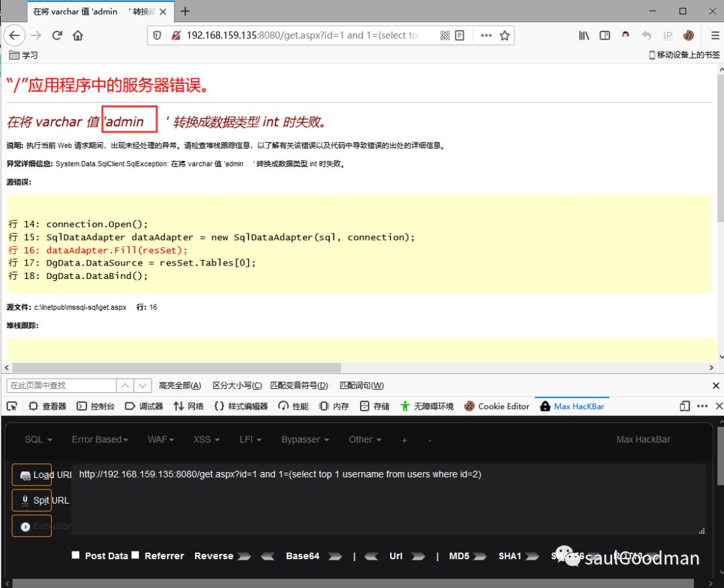Open the XSS dropdown menu
Image resolution: width=724 pixels, height=588 pixels.
pyautogui.click(x=206, y=439)
